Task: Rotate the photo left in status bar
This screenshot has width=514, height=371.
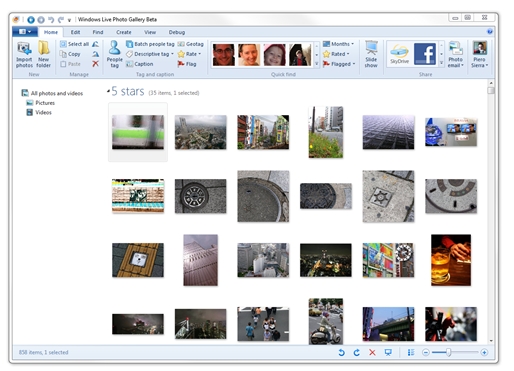Action: pyautogui.click(x=341, y=352)
